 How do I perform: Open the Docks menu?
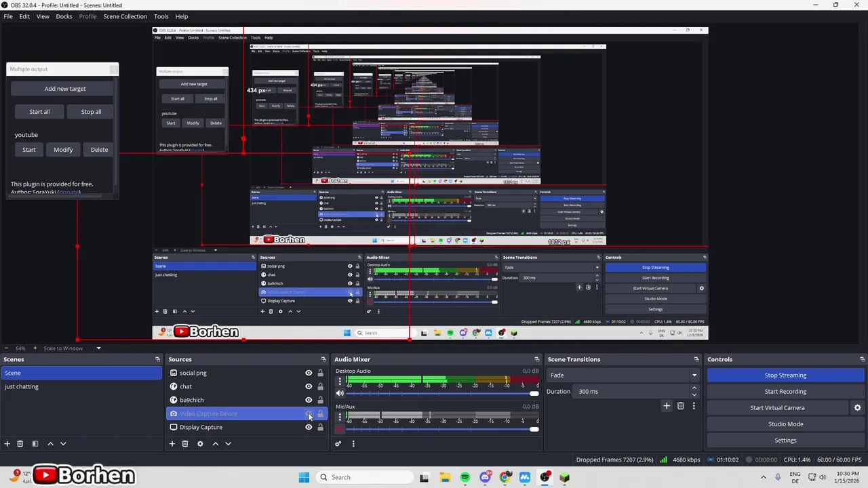(64, 16)
